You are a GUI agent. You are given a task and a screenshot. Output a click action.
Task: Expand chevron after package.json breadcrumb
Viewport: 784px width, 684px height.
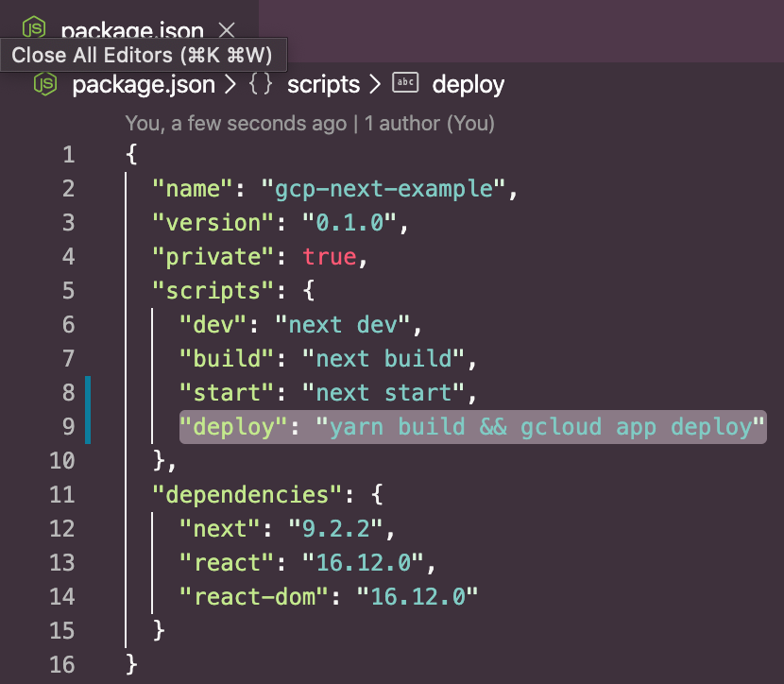[x=230, y=84]
